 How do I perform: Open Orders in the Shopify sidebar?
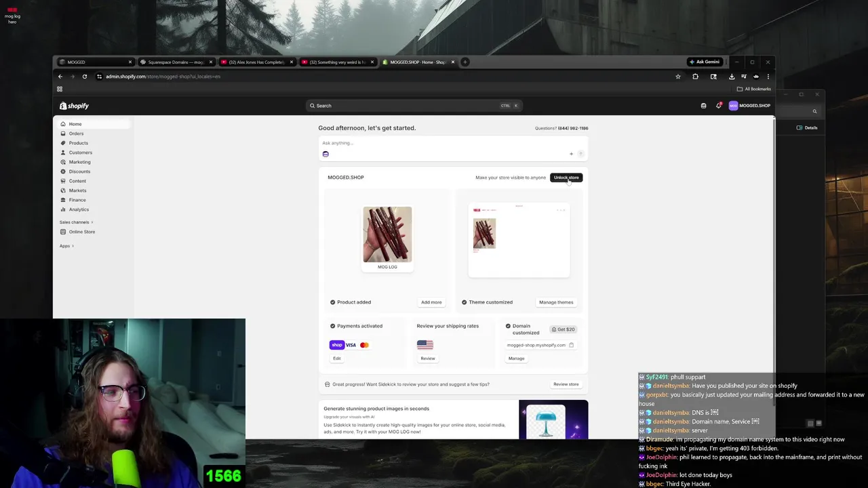[x=76, y=134]
